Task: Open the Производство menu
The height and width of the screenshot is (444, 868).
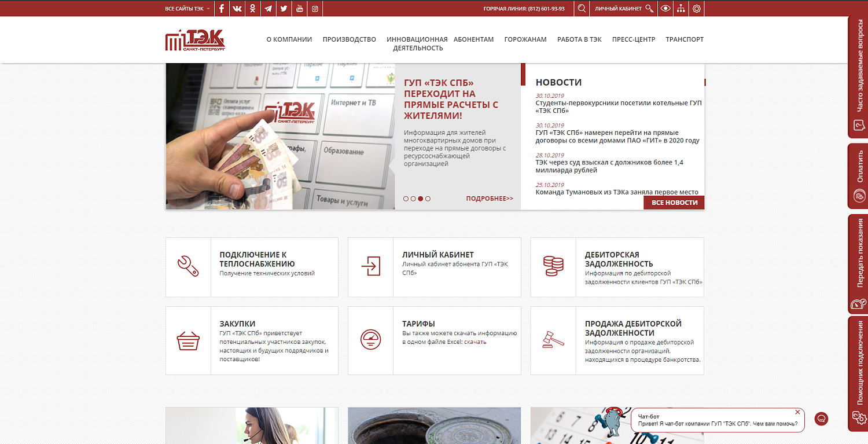Action: point(350,39)
